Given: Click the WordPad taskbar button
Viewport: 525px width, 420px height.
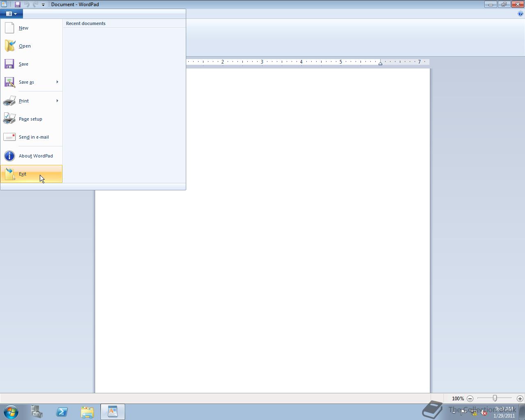Looking at the screenshot, I should pyautogui.click(x=113, y=411).
